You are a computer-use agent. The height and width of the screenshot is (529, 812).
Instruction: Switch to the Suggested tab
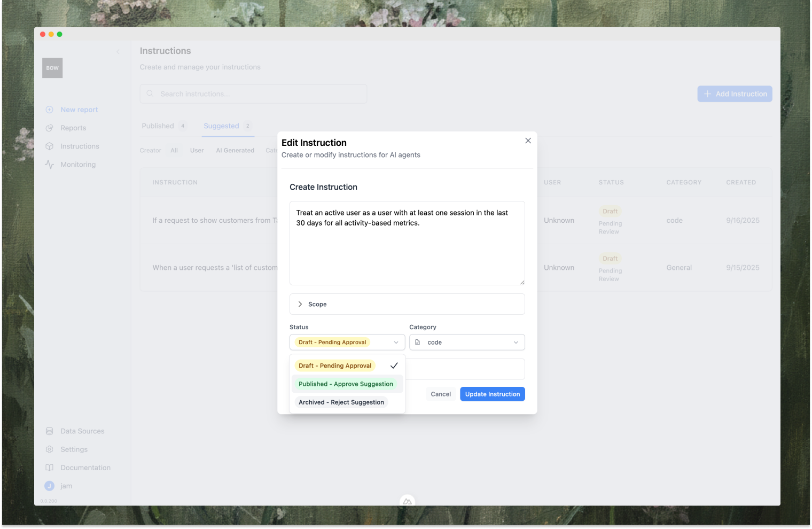click(221, 126)
